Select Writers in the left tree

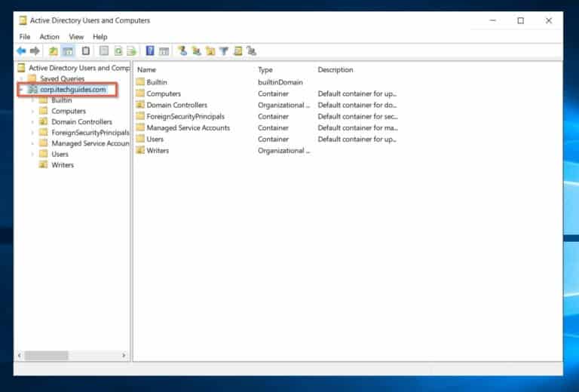(x=63, y=164)
